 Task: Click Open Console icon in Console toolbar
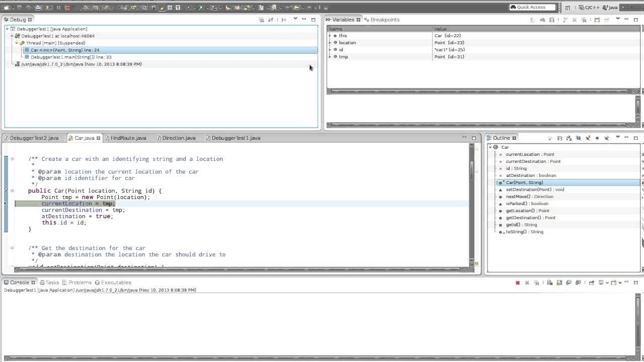615,283
